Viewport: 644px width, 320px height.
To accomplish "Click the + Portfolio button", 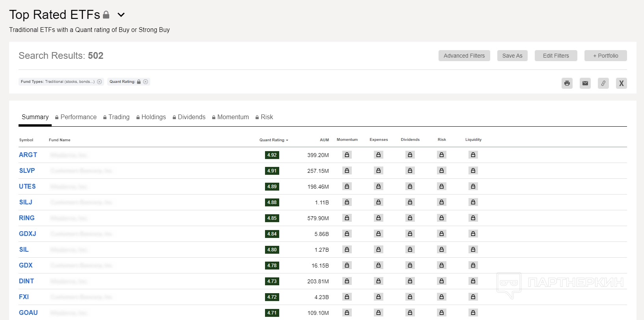I will pyautogui.click(x=605, y=56).
